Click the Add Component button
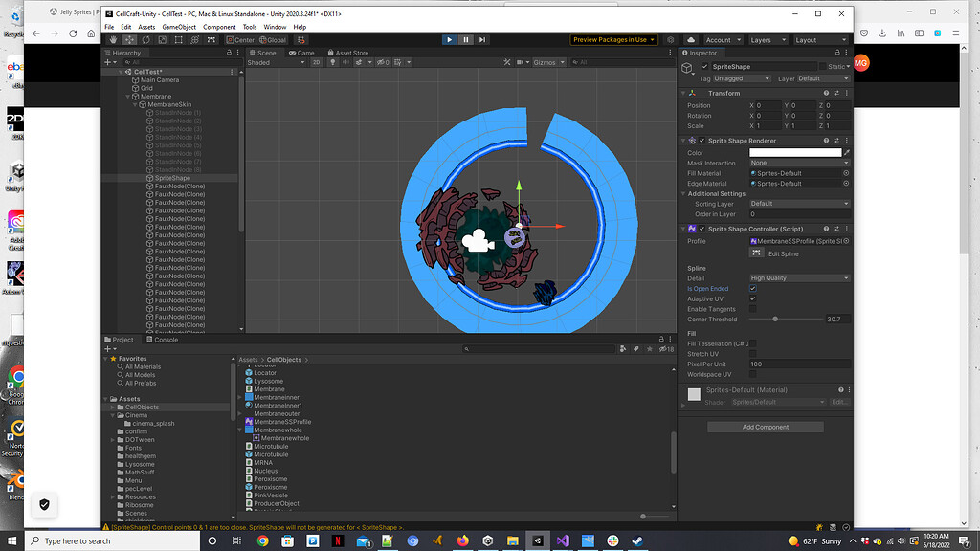 [764, 427]
